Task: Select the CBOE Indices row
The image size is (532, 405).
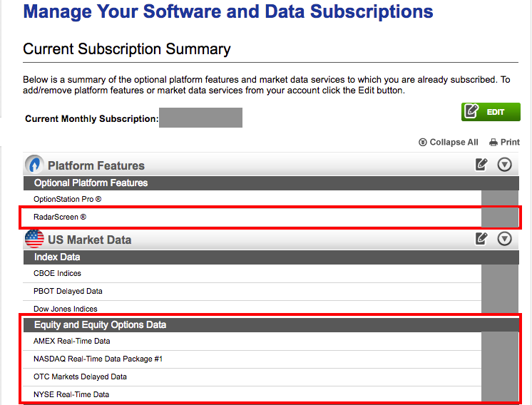Action: point(252,273)
